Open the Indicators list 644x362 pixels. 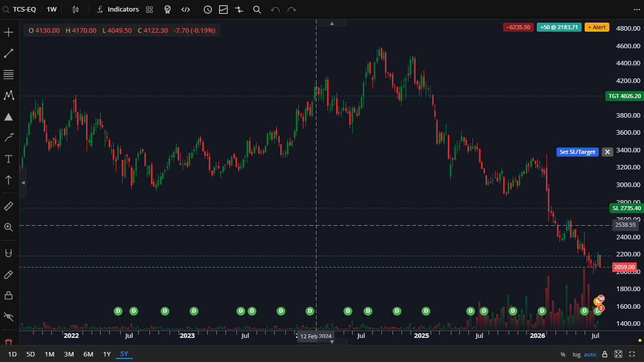tap(118, 10)
